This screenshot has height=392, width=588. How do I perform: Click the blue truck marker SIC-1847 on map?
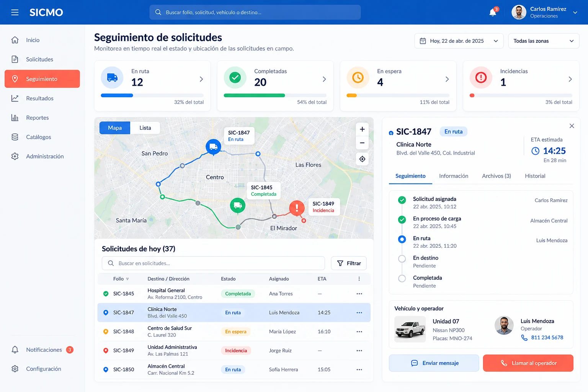213,147
